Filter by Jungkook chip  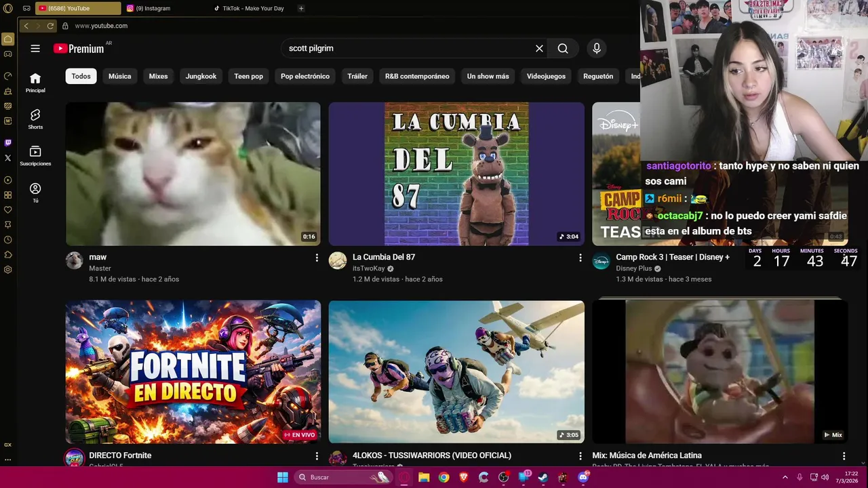pos(201,76)
